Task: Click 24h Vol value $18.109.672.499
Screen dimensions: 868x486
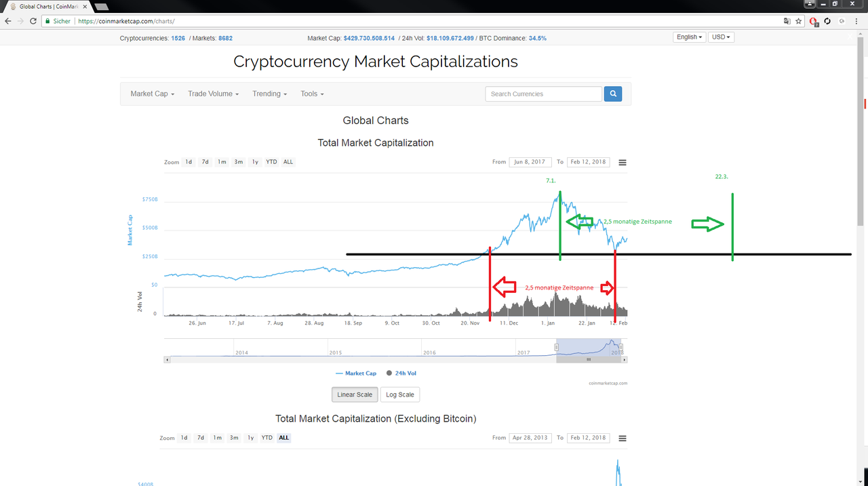Action: click(450, 39)
